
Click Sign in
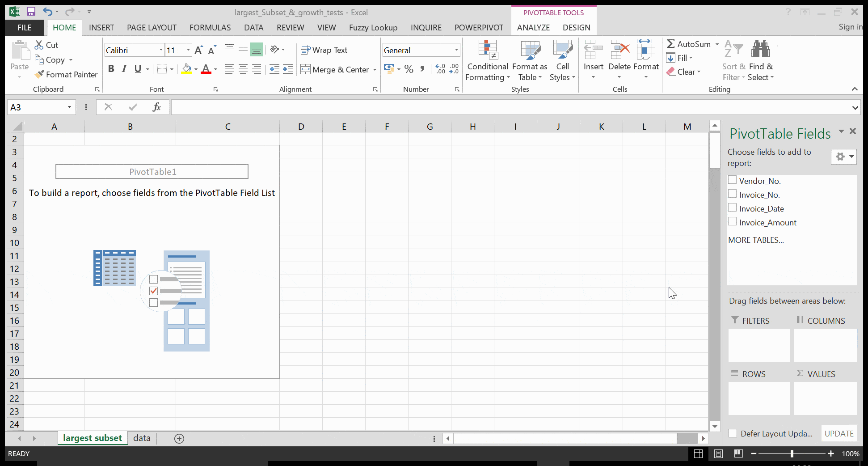click(850, 27)
